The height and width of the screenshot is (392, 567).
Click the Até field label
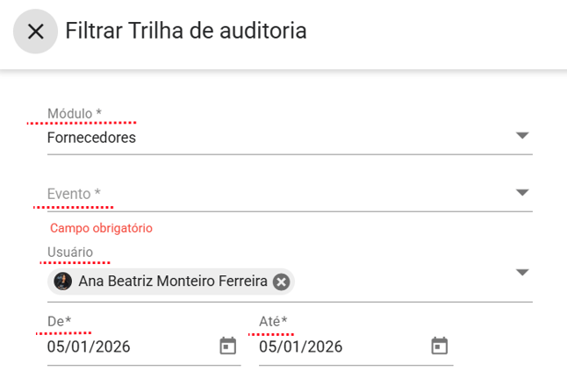(273, 322)
